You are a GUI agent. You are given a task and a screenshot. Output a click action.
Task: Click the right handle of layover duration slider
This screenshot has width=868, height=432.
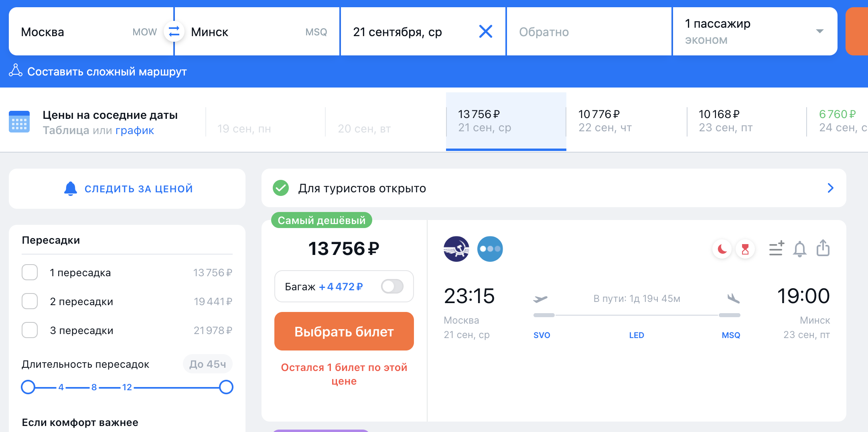[226, 387]
